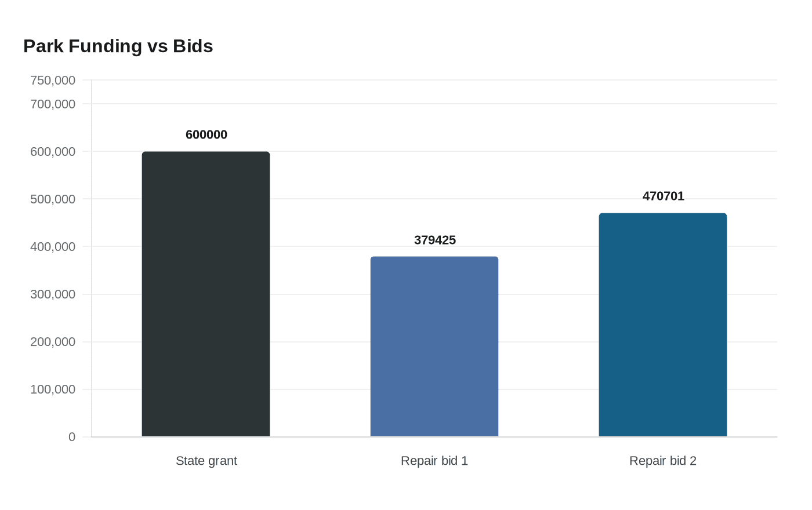The image size is (812, 510).
Task: Click the 379425 data label
Action: pos(435,241)
